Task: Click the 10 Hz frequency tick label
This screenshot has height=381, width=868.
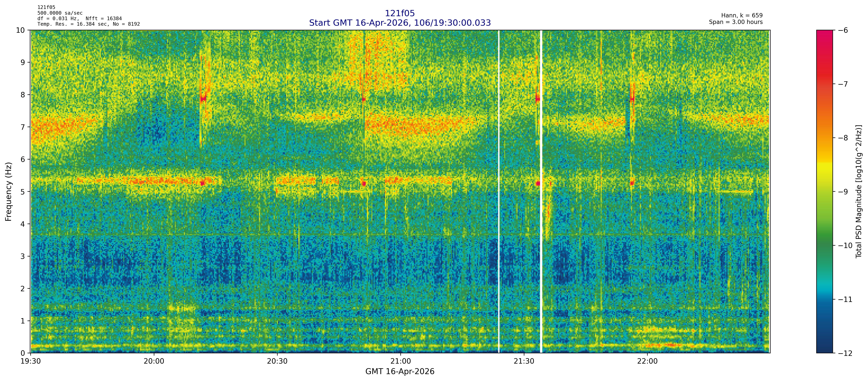Action: (20, 30)
